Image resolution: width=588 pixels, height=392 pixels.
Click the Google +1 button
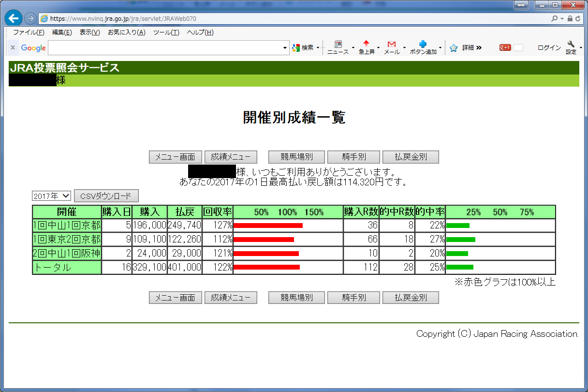[x=505, y=47]
